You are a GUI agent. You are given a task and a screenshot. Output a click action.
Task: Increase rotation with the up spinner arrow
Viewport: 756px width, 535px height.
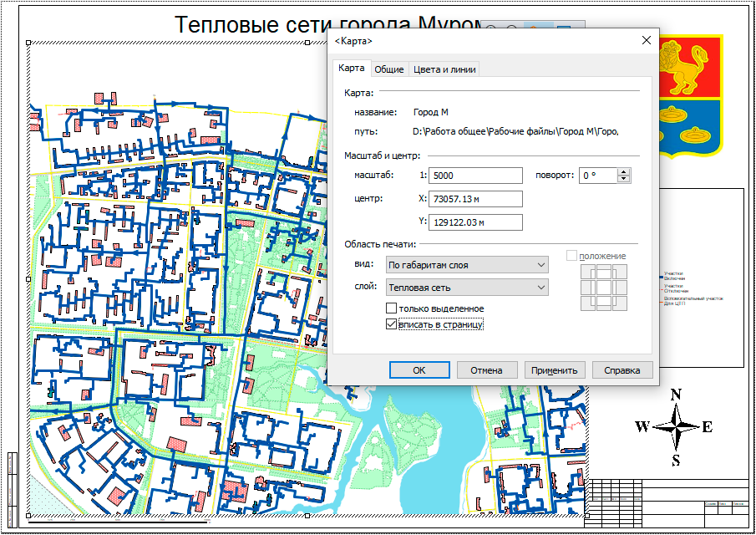(x=623, y=171)
